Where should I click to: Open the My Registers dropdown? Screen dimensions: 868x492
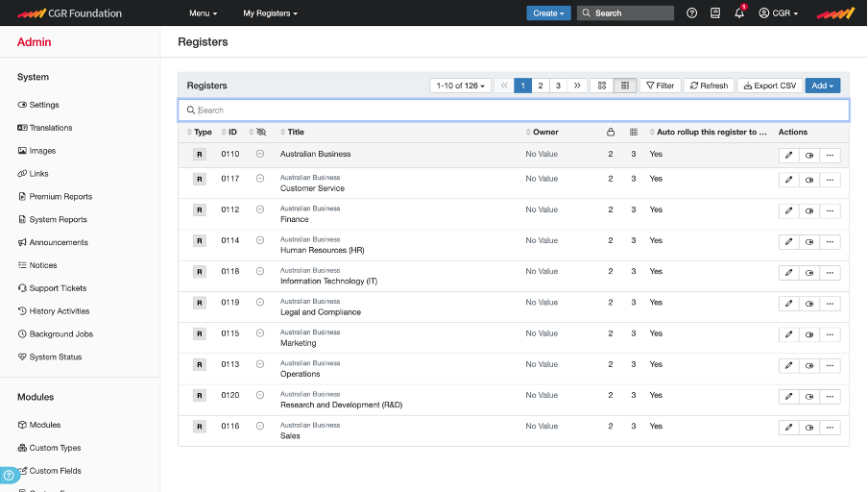[x=270, y=13]
